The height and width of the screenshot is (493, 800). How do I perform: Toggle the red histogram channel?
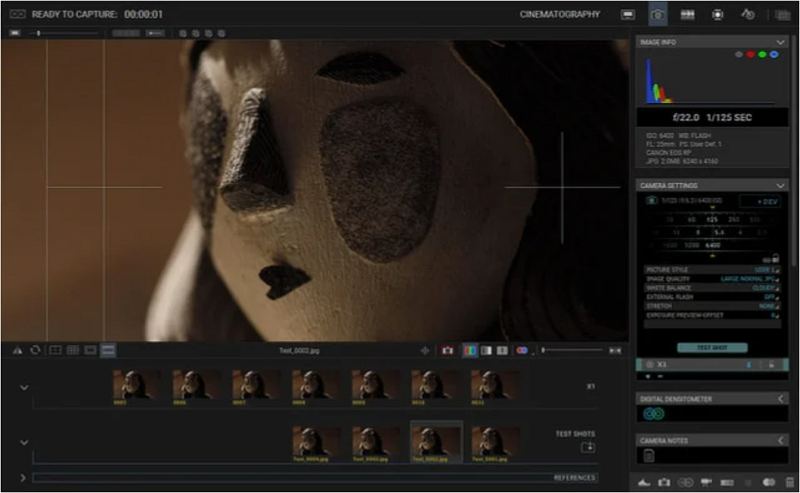point(750,54)
